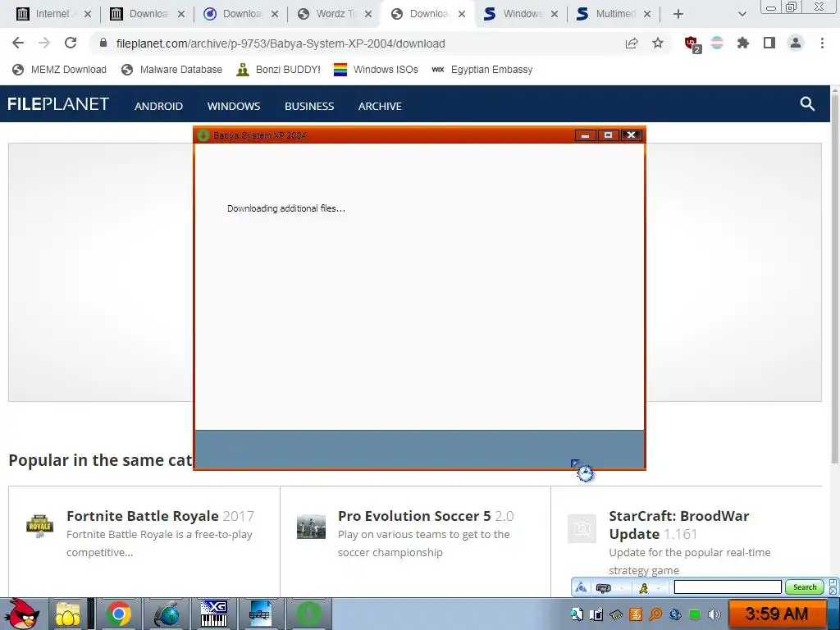Open the Extensions puzzle menu
The image size is (840, 630).
pyautogui.click(x=742, y=43)
